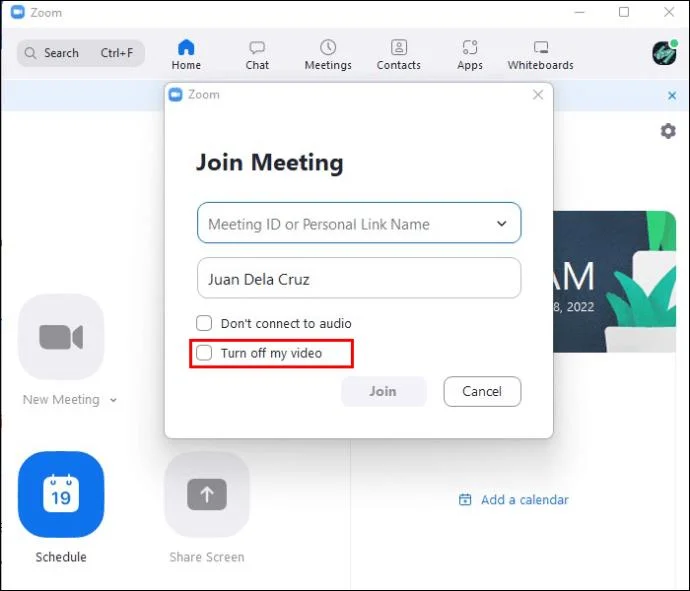Open the Schedule calendar icon

[61, 494]
